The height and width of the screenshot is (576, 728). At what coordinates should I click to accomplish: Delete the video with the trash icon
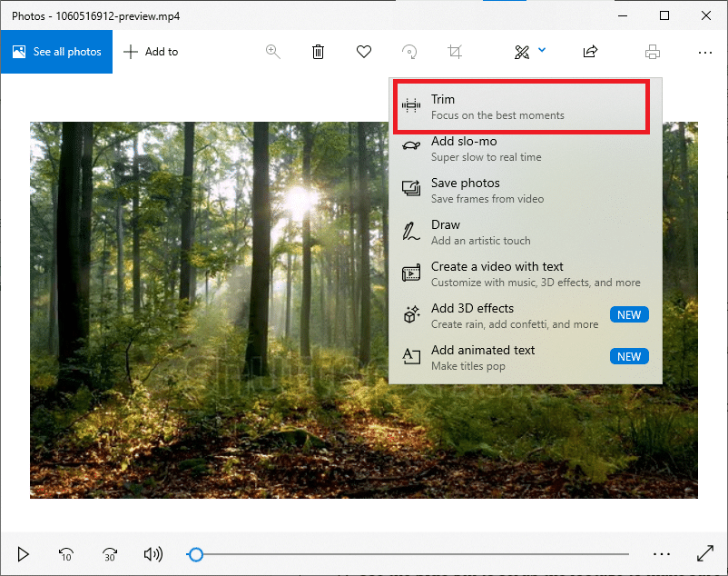(x=318, y=52)
